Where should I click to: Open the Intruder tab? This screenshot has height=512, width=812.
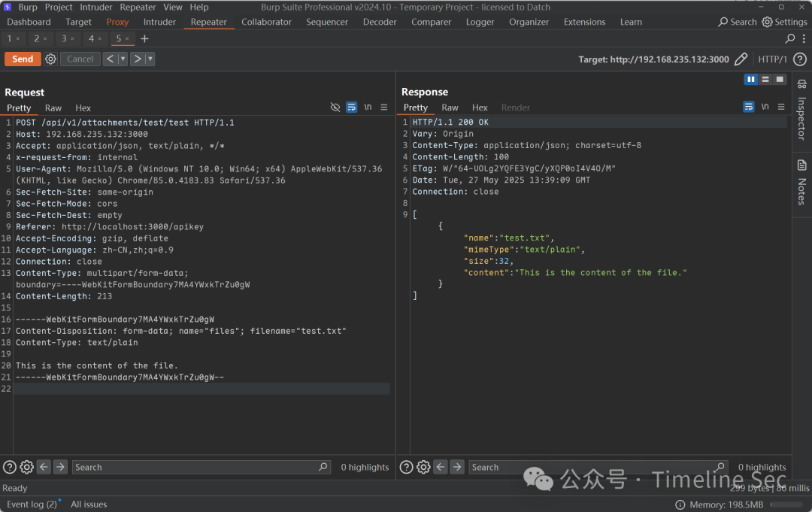click(x=159, y=22)
